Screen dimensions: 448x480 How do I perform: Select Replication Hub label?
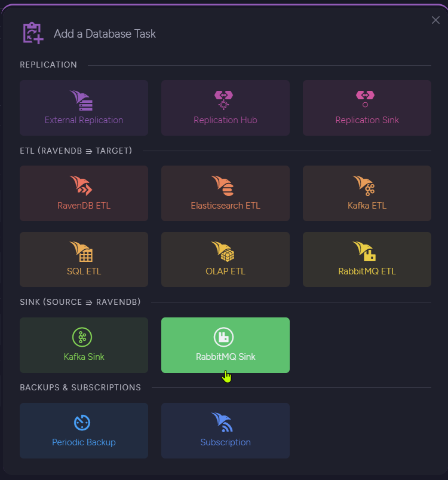[x=225, y=120]
